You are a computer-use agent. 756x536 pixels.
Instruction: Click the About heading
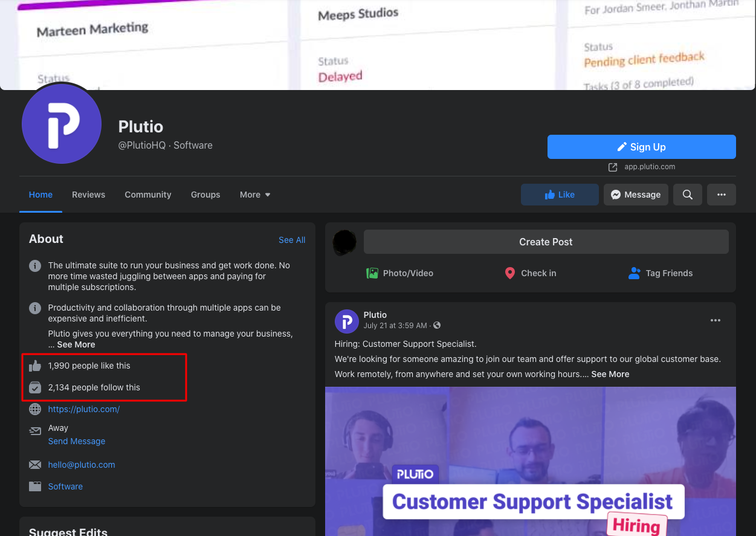(46, 239)
